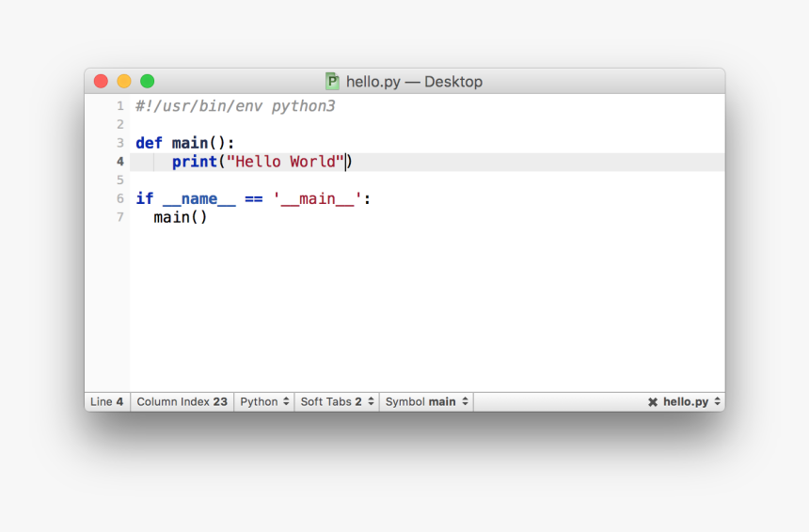Place cursor in the shebang comment line
The height and width of the screenshot is (532, 809).
[x=234, y=106]
